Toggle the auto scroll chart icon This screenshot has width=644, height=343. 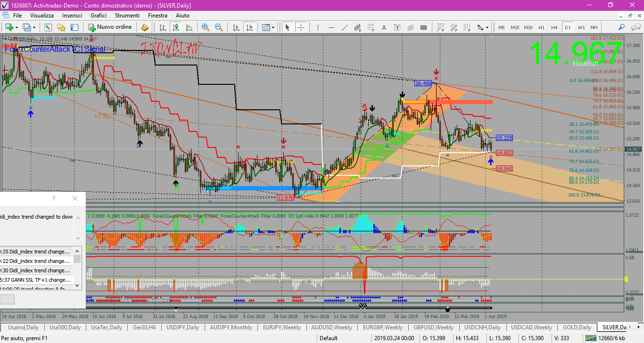click(236, 27)
